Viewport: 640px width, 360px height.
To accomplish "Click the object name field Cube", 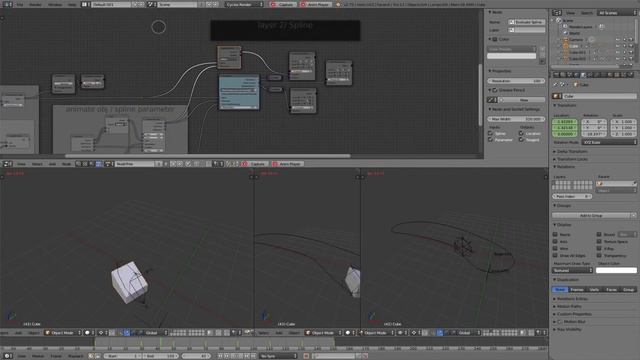I will click(x=600, y=96).
